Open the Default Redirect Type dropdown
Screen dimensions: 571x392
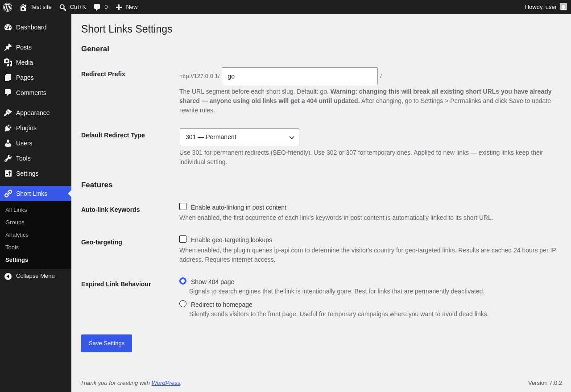(x=240, y=137)
